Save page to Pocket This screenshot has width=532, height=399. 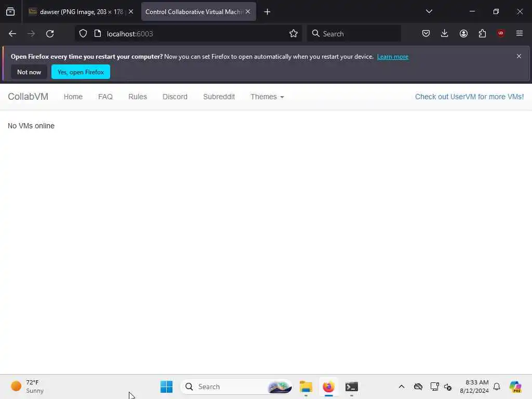(x=426, y=34)
